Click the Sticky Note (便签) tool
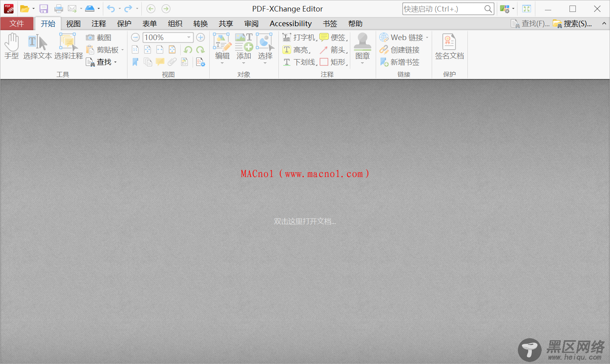This screenshot has height=364, width=610. point(334,37)
